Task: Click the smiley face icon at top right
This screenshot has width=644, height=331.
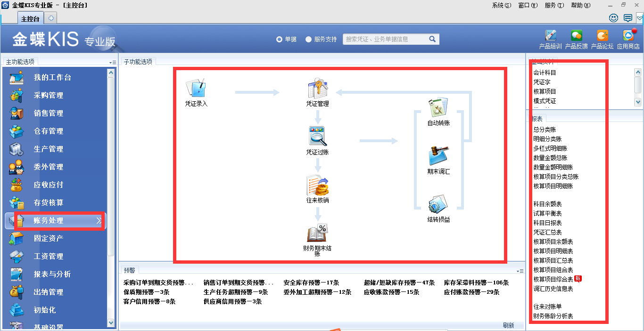Action: pyautogui.click(x=613, y=18)
